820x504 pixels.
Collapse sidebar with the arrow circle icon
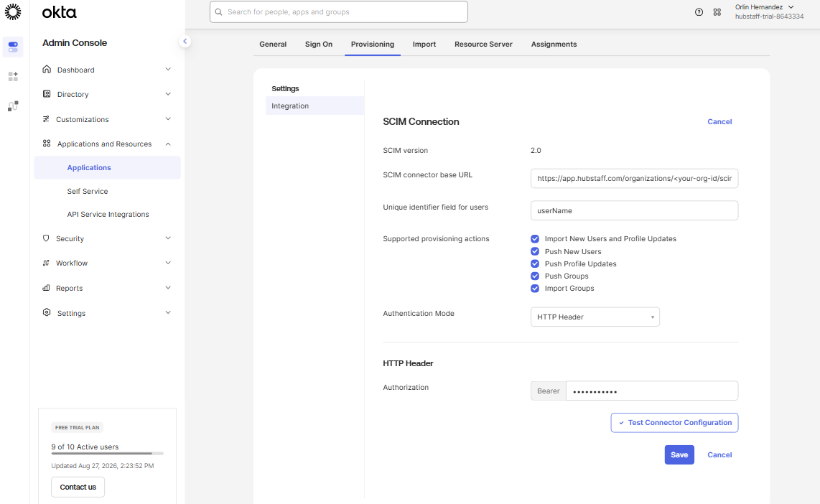185,42
